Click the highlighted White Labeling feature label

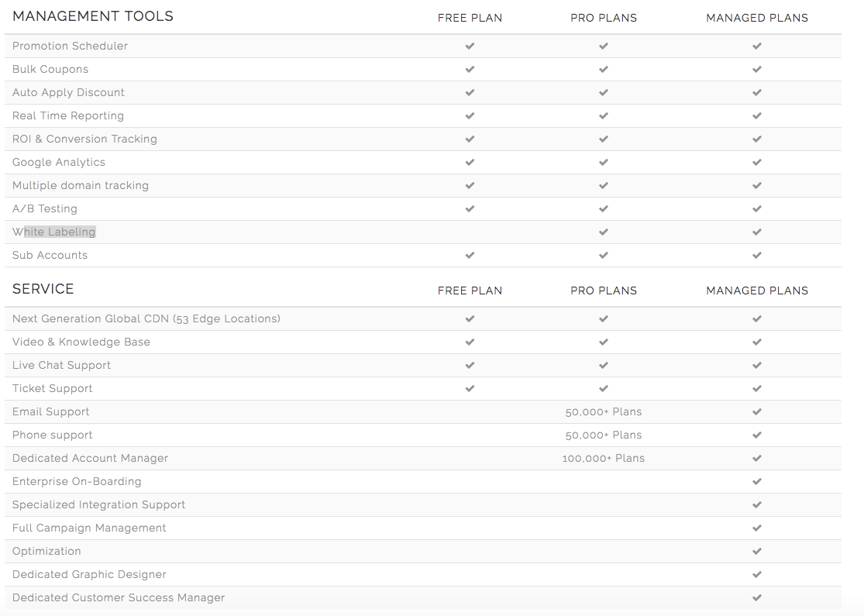tap(54, 232)
